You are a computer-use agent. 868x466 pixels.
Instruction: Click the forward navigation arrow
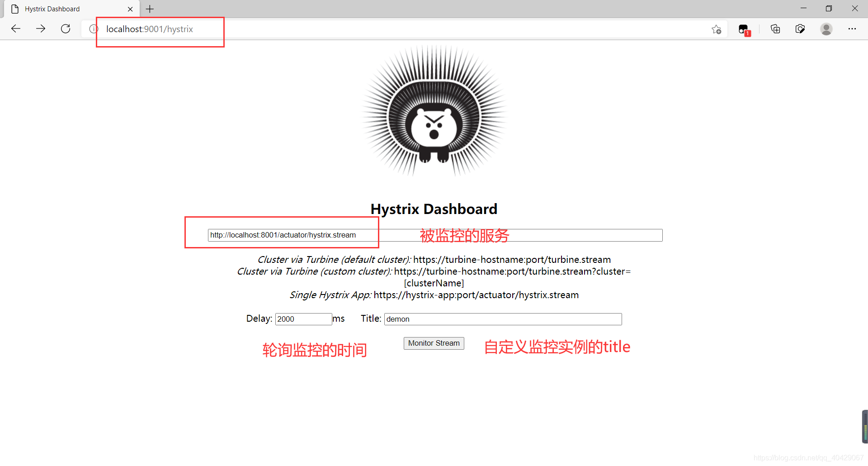coord(41,29)
